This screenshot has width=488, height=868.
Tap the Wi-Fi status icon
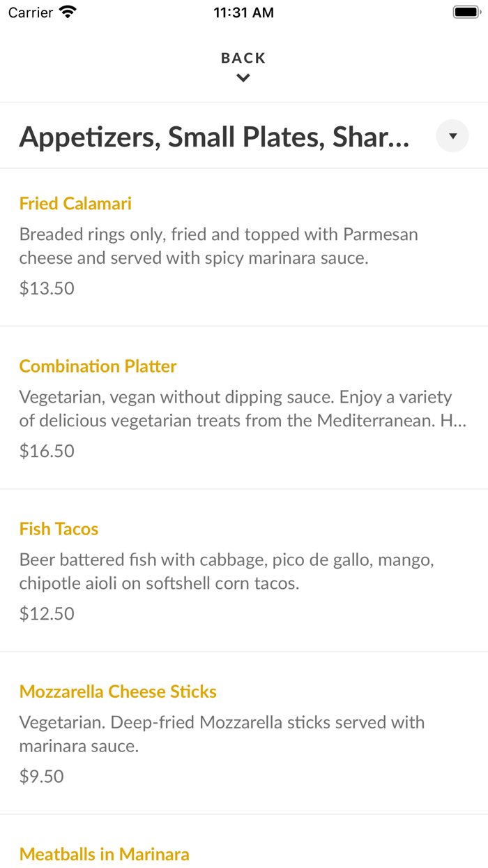click(x=68, y=12)
